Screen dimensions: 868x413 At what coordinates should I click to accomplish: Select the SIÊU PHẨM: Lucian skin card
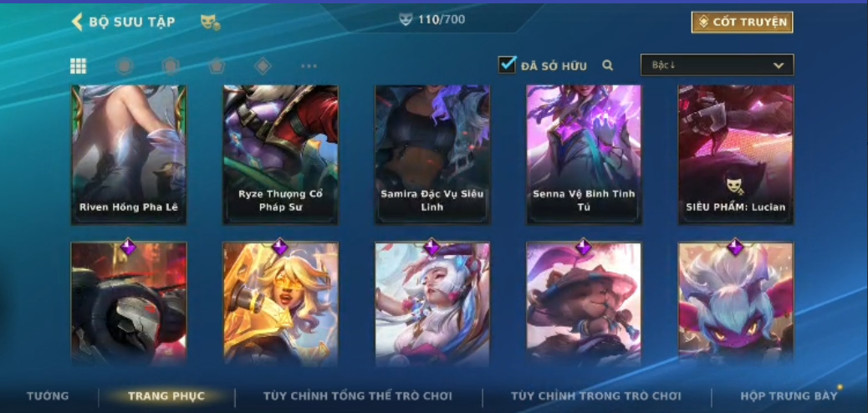(x=736, y=155)
